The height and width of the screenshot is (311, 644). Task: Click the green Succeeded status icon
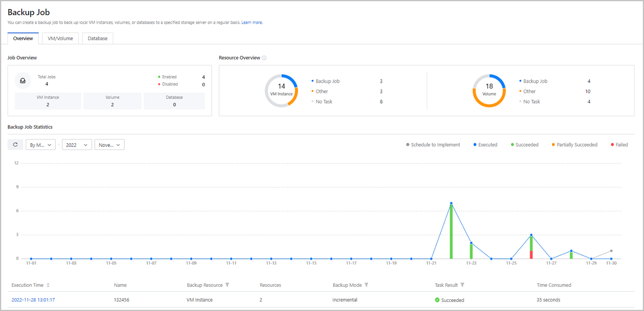(x=437, y=300)
